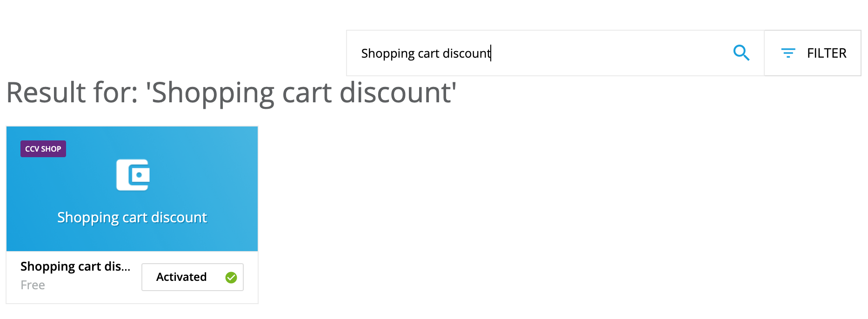Click empty space inside search box
The height and width of the screenshot is (319, 868).
click(x=605, y=53)
